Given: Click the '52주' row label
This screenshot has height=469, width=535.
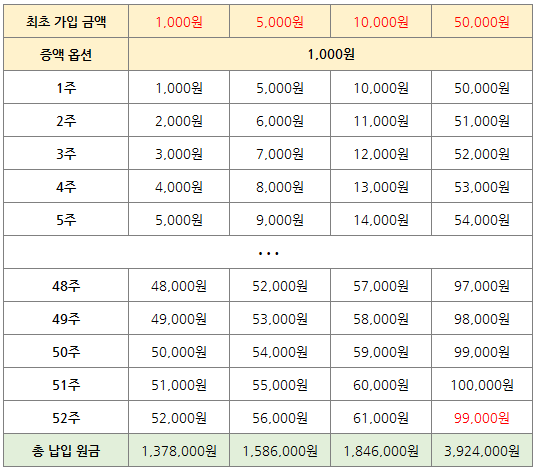Looking at the screenshot, I should (66, 417).
